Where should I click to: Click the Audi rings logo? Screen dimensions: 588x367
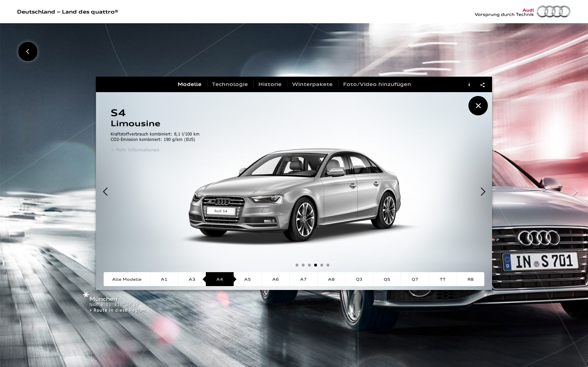553,12
